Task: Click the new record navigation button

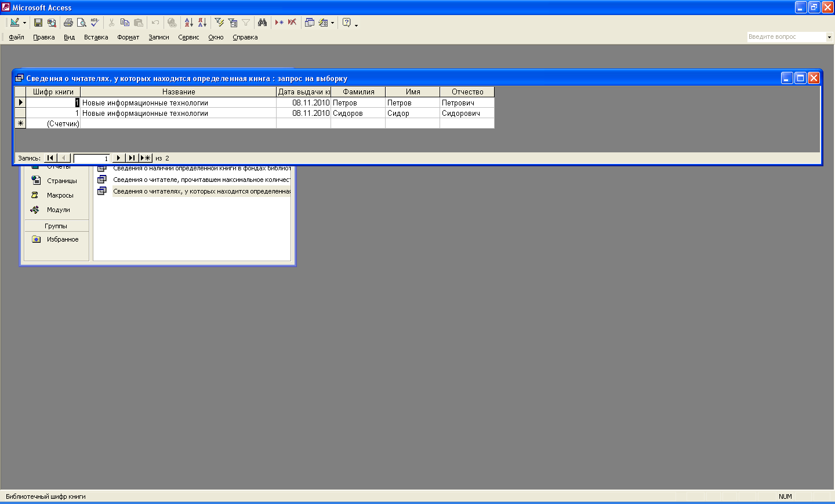Action: pos(146,158)
